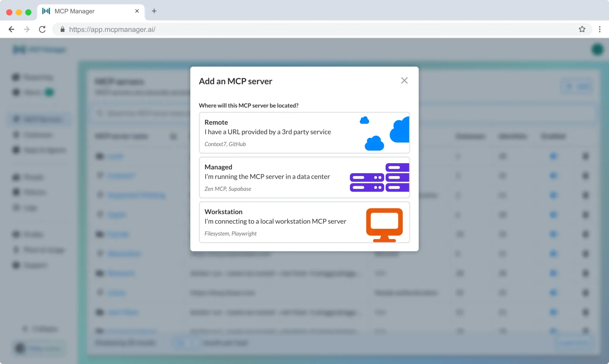The width and height of the screenshot is (609, 364).
Task: Click the cloud illustration on the Remote card
Action: [398, 131]
